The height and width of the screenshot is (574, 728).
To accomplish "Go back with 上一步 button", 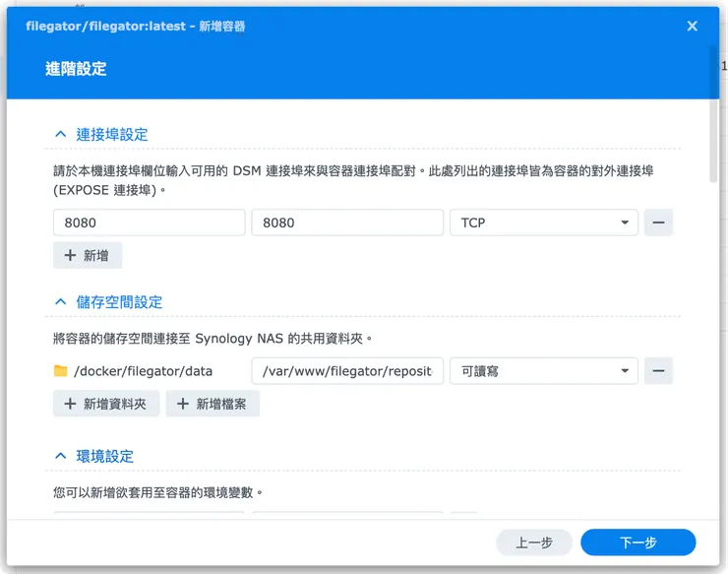I will coord(534,542).
